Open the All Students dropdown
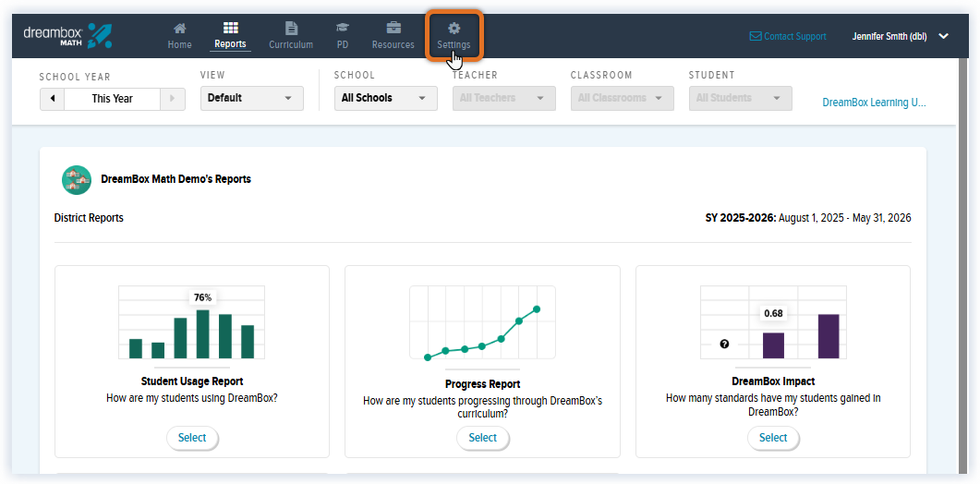 (x=740, y=98)
